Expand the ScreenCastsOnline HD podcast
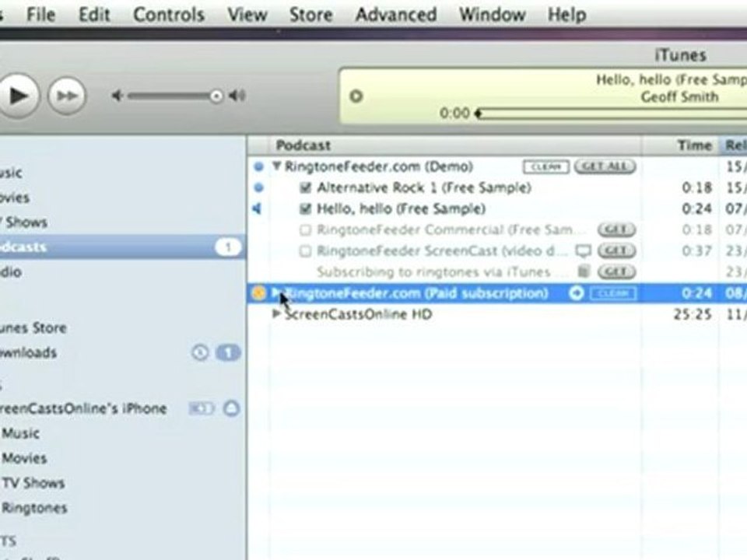747x560 pixels. tap(275, 313)
